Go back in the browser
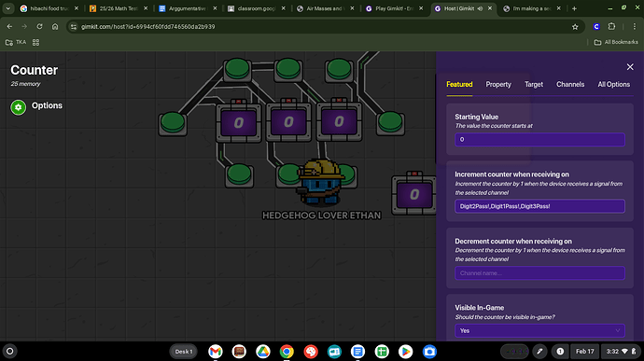 (9, 27)
